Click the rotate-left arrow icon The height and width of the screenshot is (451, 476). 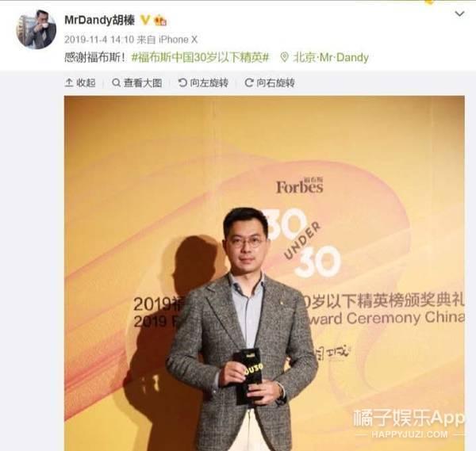[x=182, y=82]
